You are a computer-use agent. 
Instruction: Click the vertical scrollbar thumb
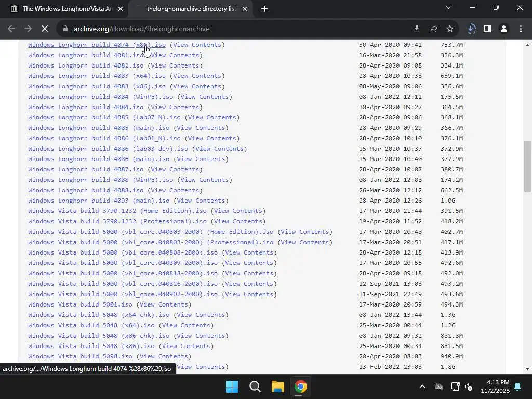[x=528, y=167]
